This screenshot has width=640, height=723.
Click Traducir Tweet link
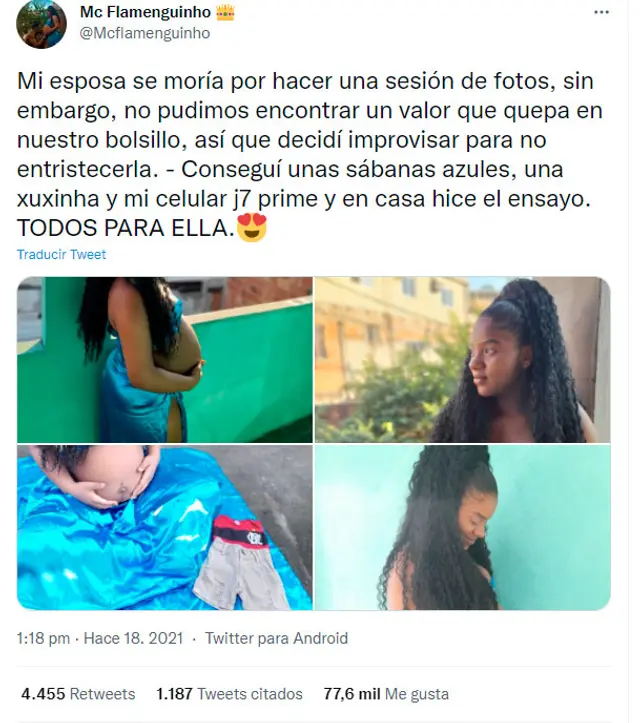pos(61,255)
